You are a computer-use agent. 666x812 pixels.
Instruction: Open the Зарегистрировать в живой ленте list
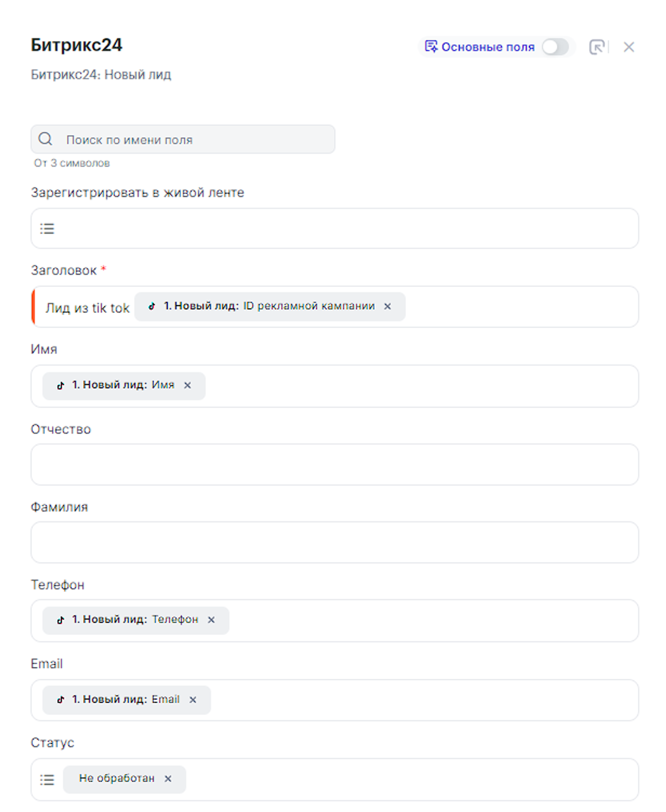(47, 228)
